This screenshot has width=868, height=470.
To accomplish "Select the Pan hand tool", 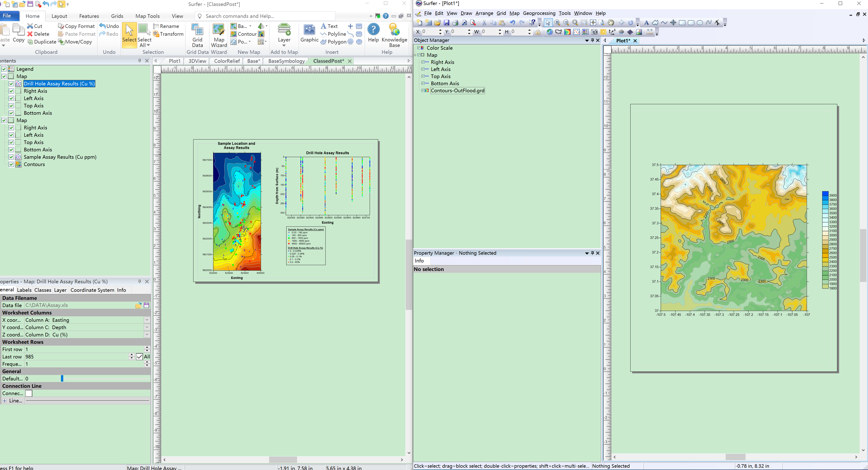I will click(611, 22).
